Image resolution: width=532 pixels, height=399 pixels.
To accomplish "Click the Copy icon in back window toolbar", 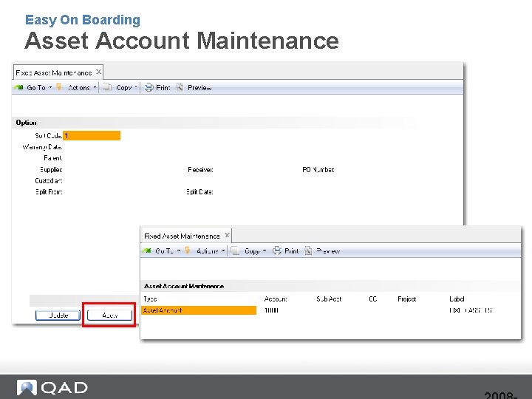I will click(x=107, y=87).
